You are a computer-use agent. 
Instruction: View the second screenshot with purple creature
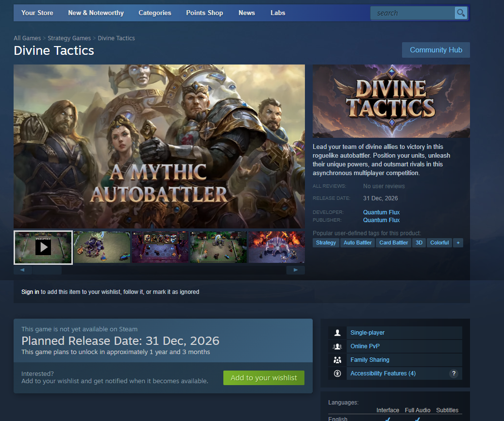point(102,247)
